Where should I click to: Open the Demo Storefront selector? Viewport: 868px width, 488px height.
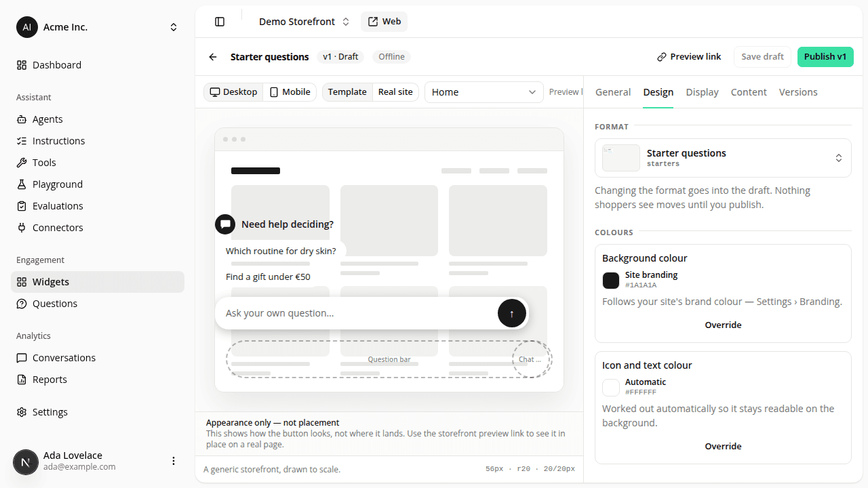(304, 22)
